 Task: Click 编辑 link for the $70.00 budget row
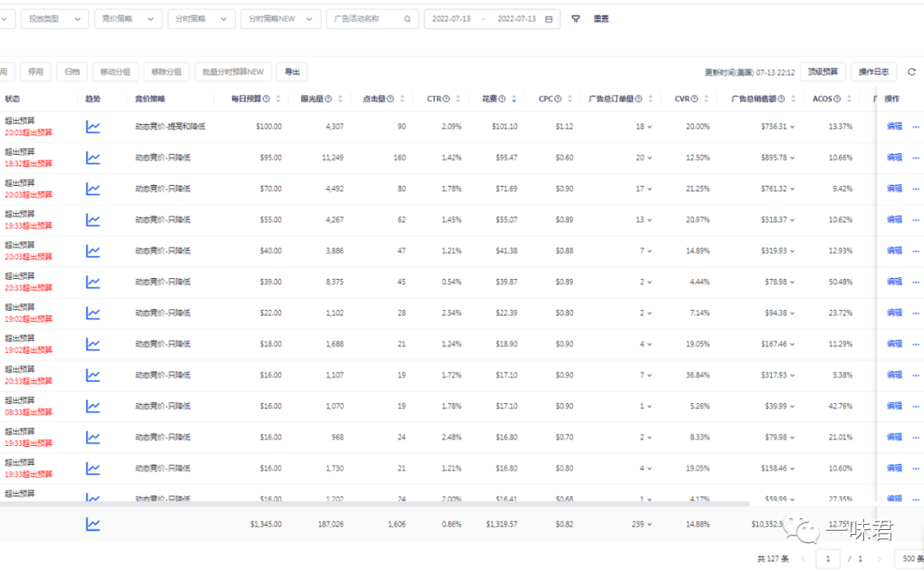click(x=894, y=188)
